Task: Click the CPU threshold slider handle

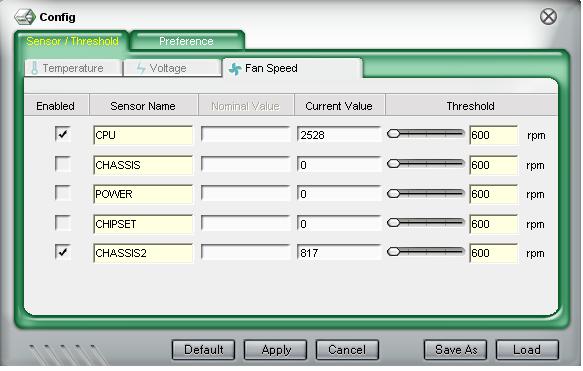Action: [x=393, y=134]
